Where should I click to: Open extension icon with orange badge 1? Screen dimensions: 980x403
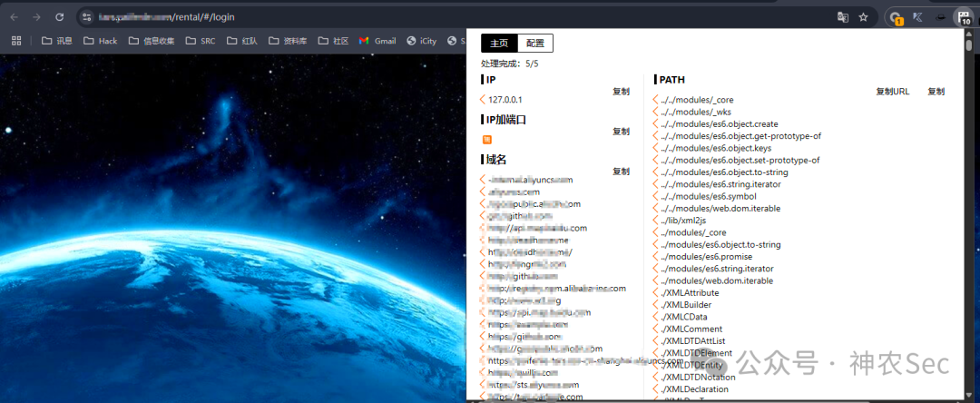point(897,18)
